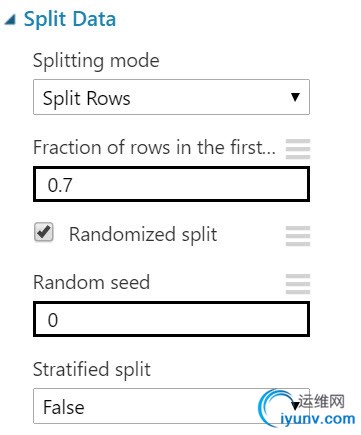Click the Stratified split label
This screenshot has height=435, width=361.
(x=92, y=370)
